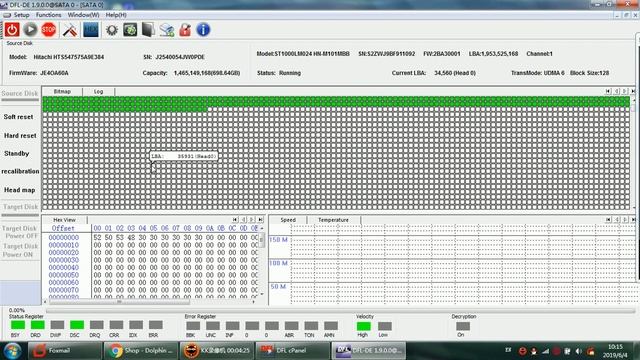The image size is (640, 360).
Task: Open the Head map button
Action: click(x=20, y=190)
